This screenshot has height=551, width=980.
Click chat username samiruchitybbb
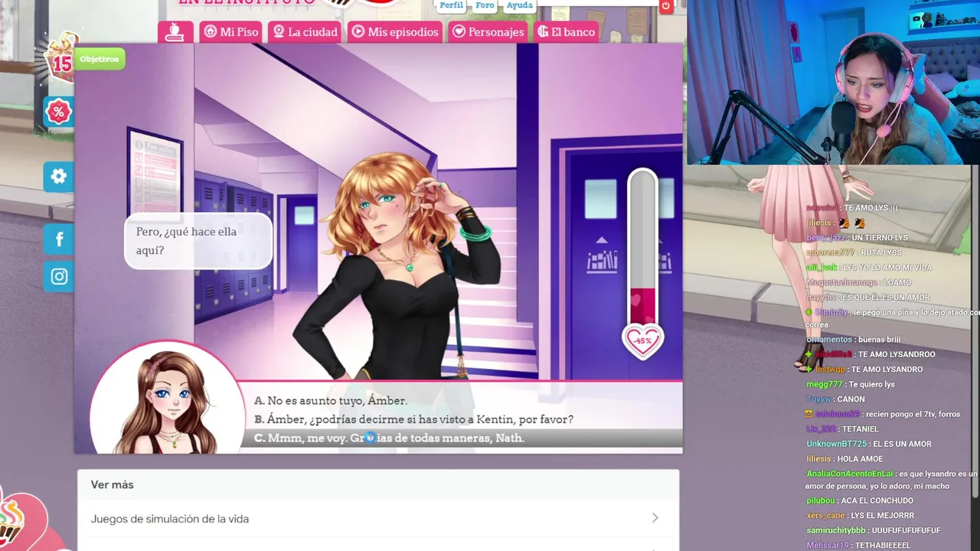click(835, 530)
